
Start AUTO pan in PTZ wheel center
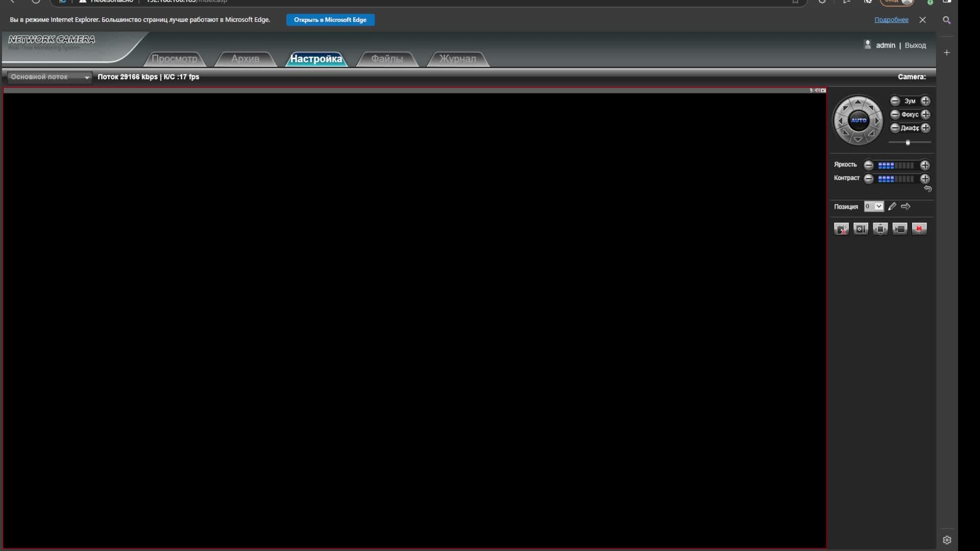[859, 120]
